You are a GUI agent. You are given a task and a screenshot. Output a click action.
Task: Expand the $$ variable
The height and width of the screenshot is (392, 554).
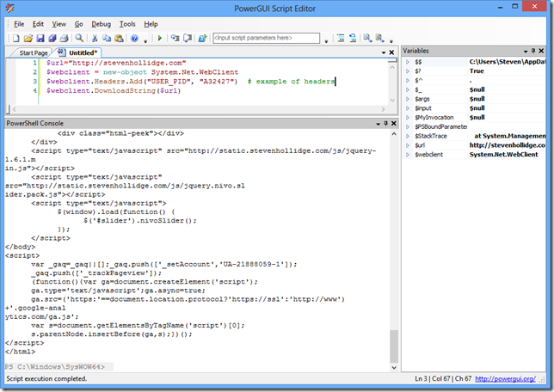pos(408,62)
